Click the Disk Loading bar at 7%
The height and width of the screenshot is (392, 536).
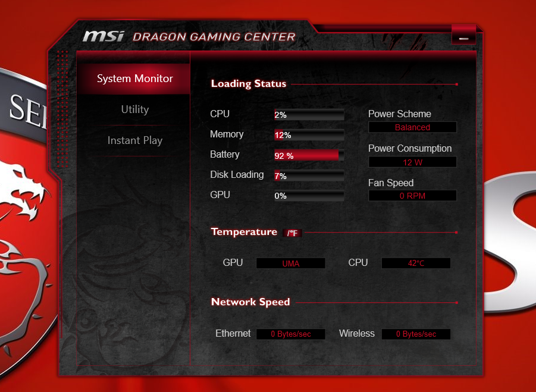[309, 175]
